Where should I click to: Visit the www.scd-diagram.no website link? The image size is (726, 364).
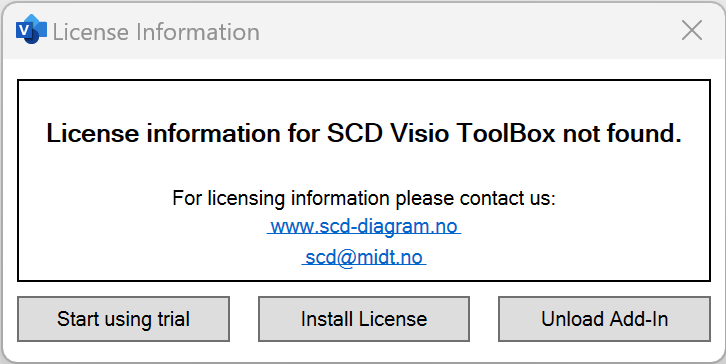coord(364,227)
